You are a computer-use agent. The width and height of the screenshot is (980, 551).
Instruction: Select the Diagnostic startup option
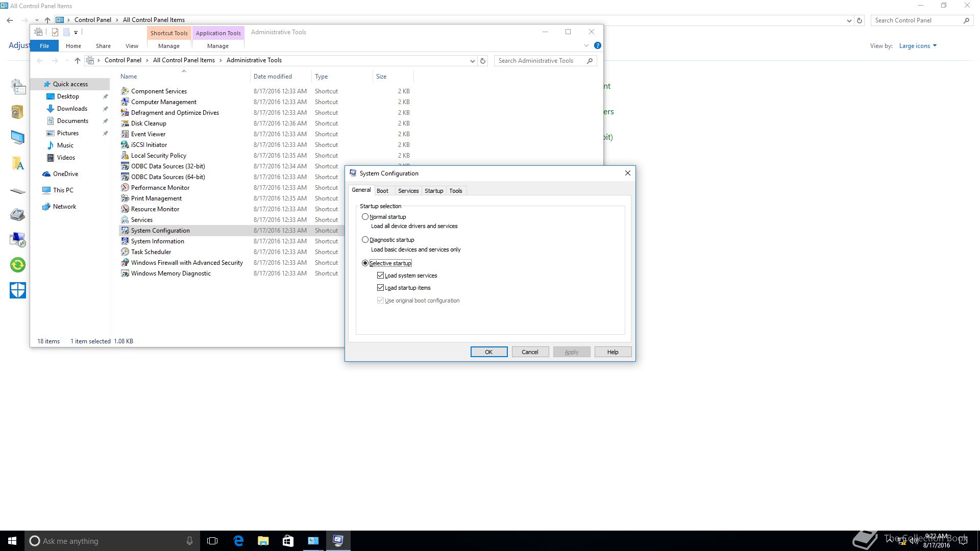point(365,240)
